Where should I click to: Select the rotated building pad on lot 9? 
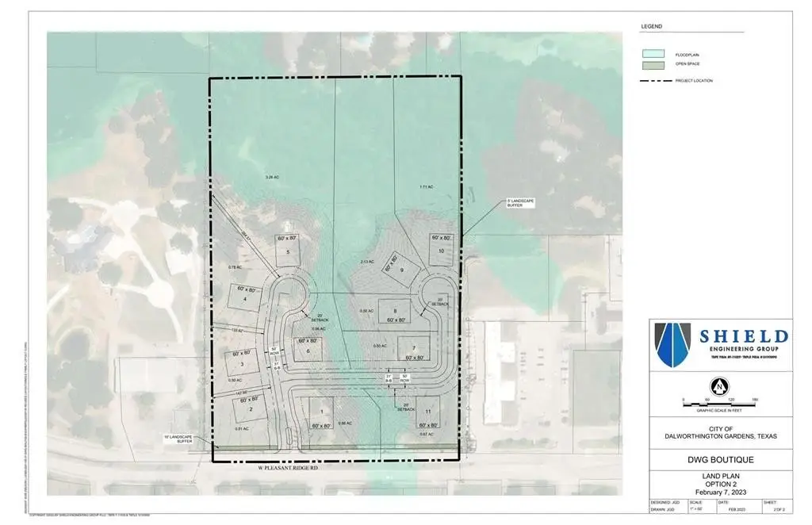click(392, 264)
